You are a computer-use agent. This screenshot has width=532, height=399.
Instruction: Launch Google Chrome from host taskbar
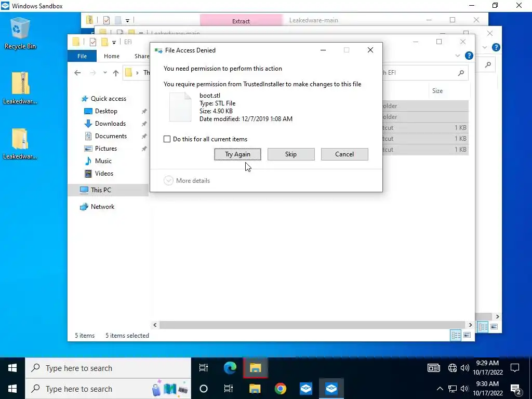(x=280, y=389)
